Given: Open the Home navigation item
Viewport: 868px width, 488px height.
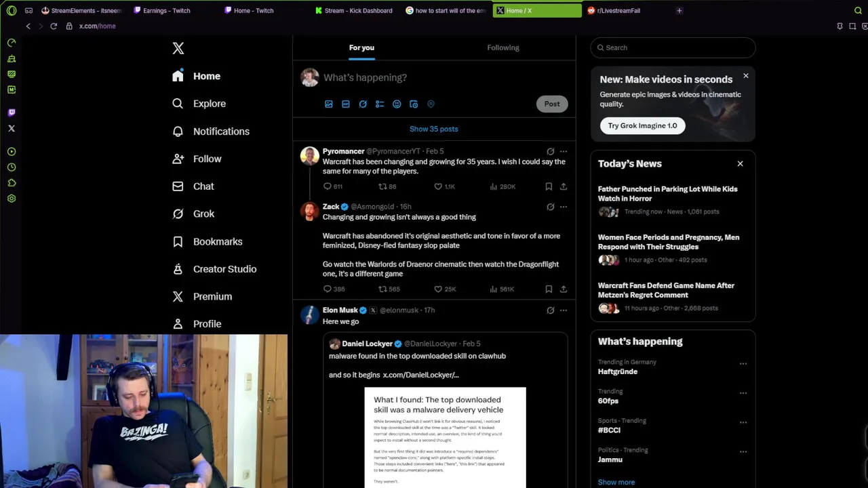Looking at the screenshot, I should (x=196, y=76).
